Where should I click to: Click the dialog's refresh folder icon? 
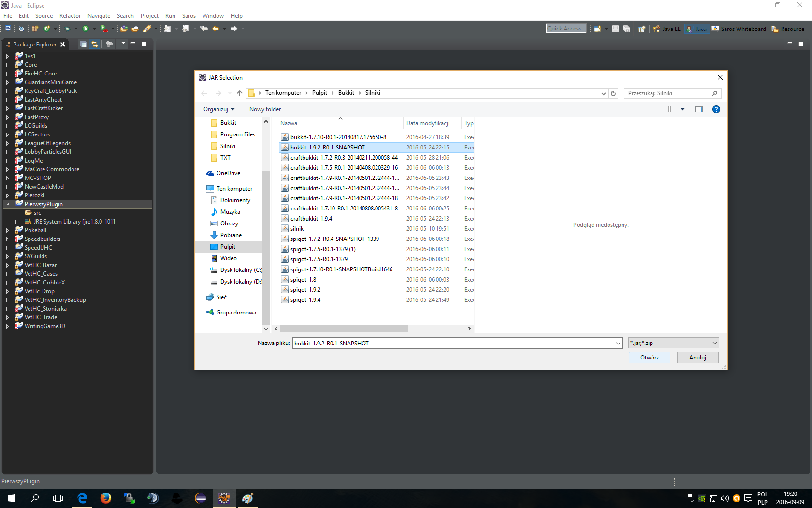pos(613,93)
